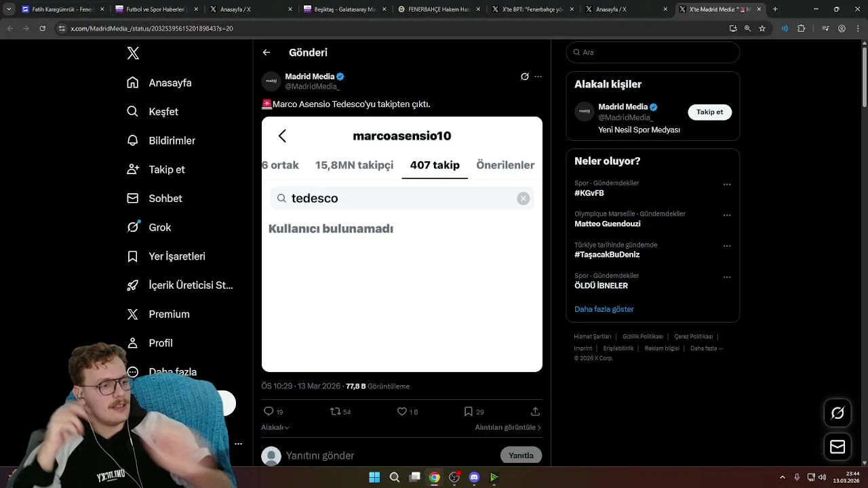Open Sohbet messages
This screenshot has height=488, width=868.
(x=155, y=199)
